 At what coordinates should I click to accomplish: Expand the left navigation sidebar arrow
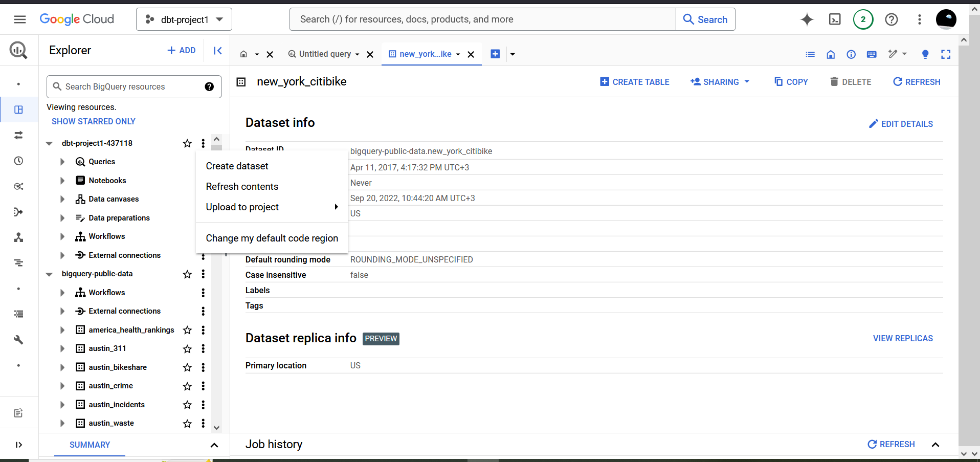coord(18,445)
